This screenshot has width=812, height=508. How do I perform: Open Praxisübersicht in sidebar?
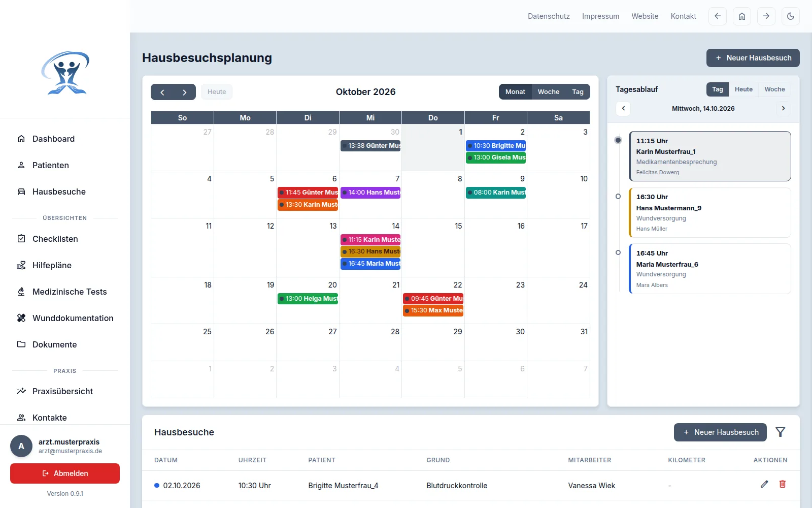[x=65, y=391]
